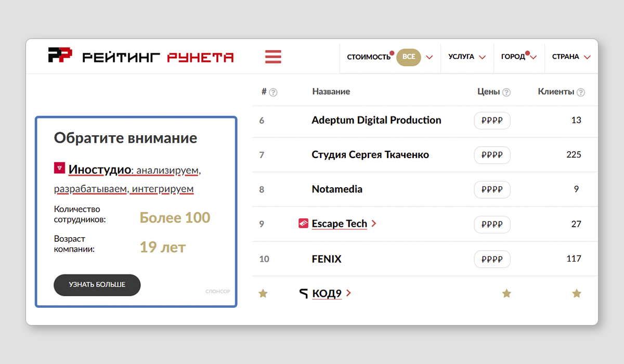624x364 pixels.
Task: Click the help icon beside Цены header
Action: click(x=506, y=92)
